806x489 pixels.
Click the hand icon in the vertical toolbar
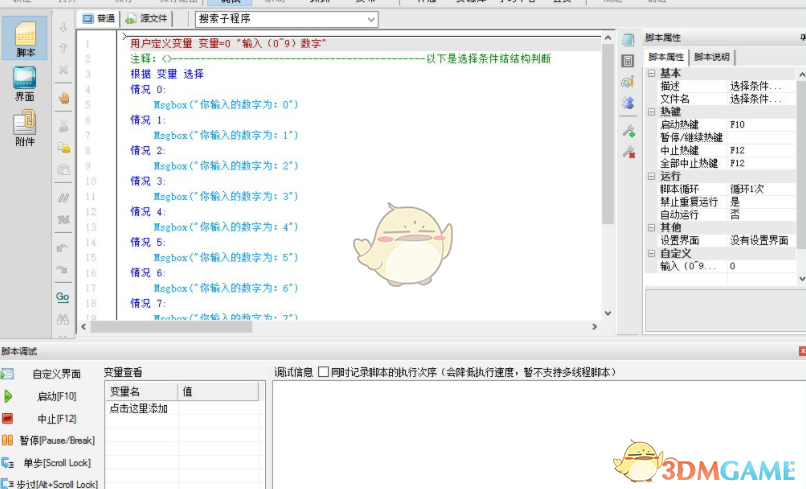pyautogui.click(x=63, y=98)
